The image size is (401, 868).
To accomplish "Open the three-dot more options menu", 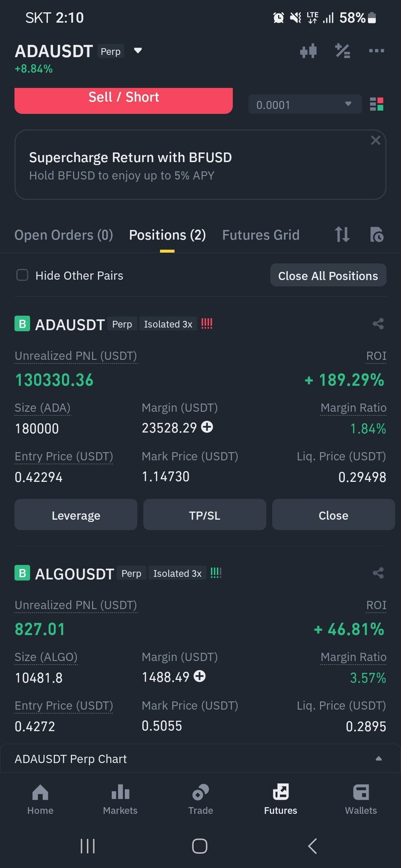I will pos(376,51).
